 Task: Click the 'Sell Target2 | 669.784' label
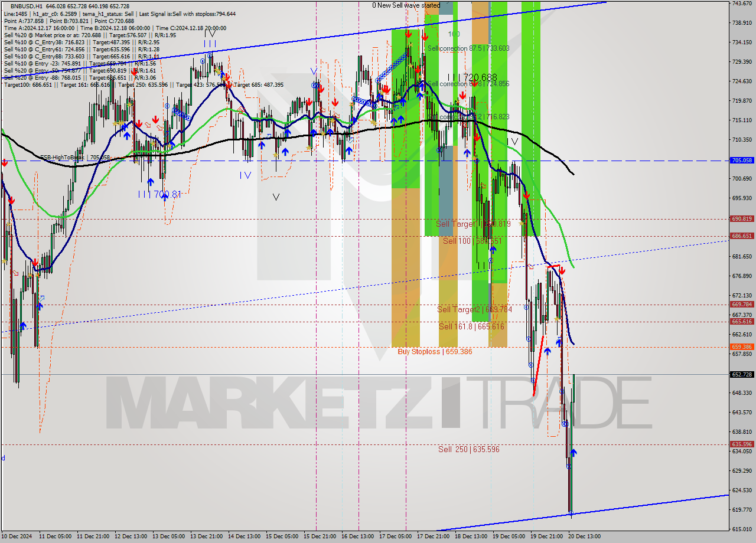tap(474, 309)
